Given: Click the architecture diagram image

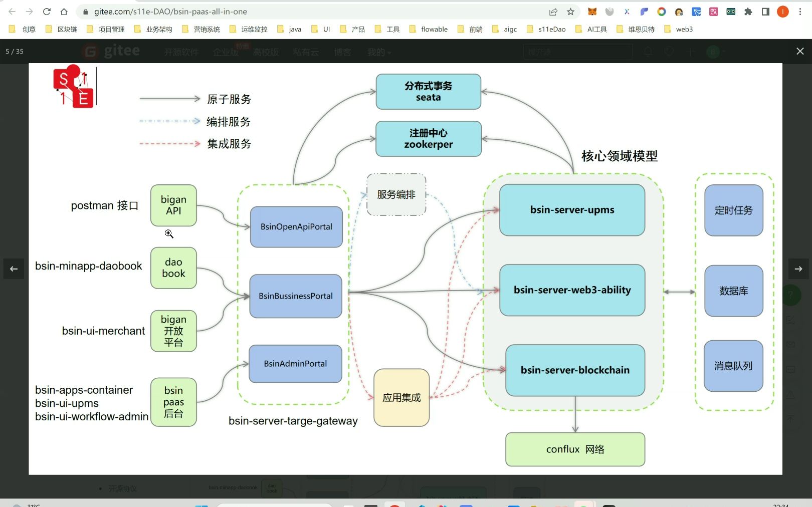Looking at the screenshot, I should (405, 269).
